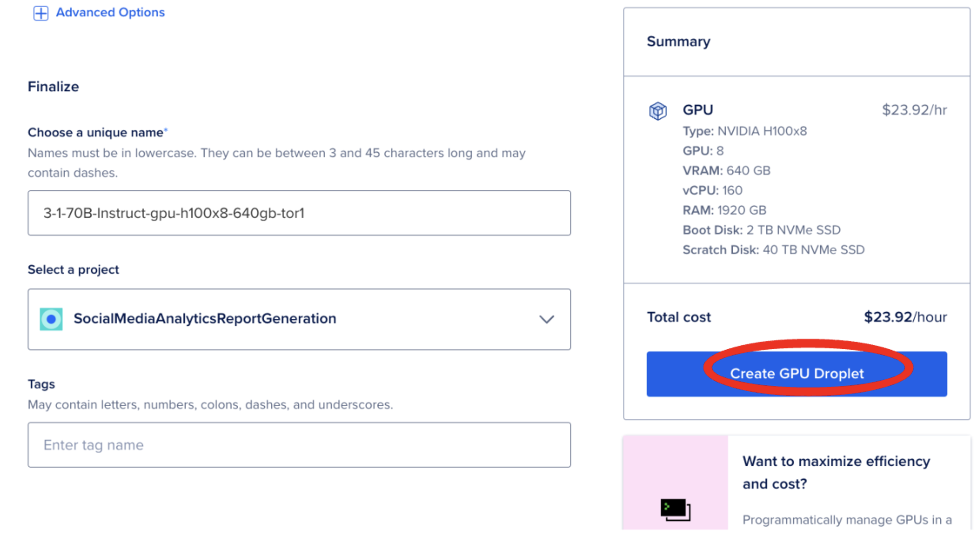Click the '$23.92/hr' GPU price
This screenshot has width=980, height=546.
pos(914,110)
